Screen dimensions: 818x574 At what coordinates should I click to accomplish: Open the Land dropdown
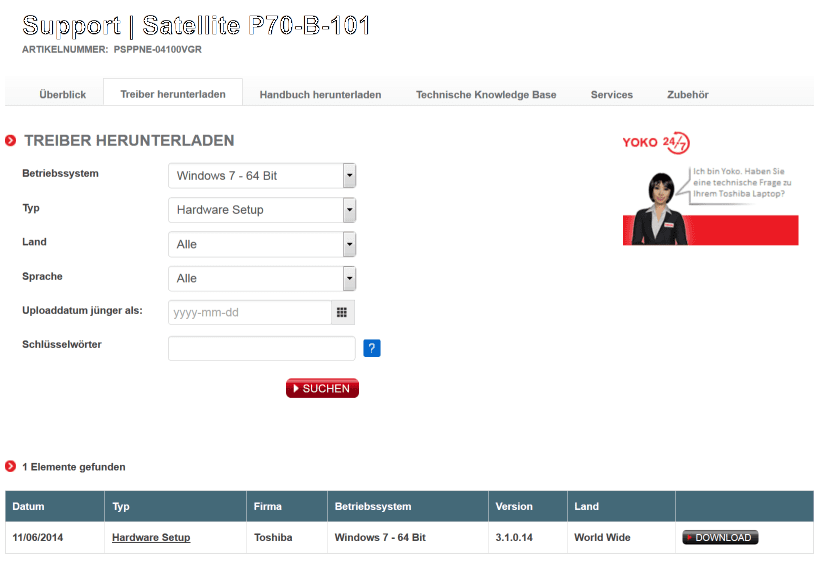click(x=262, y=244)
